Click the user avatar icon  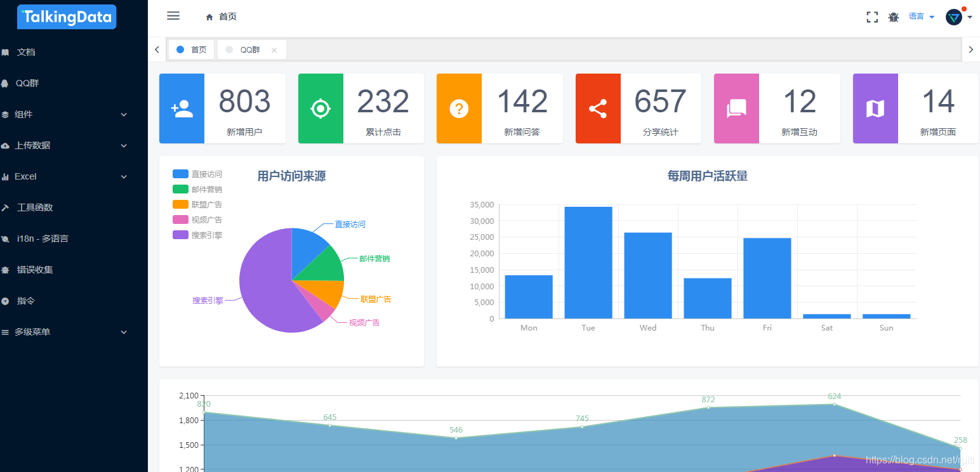(954, 17)
